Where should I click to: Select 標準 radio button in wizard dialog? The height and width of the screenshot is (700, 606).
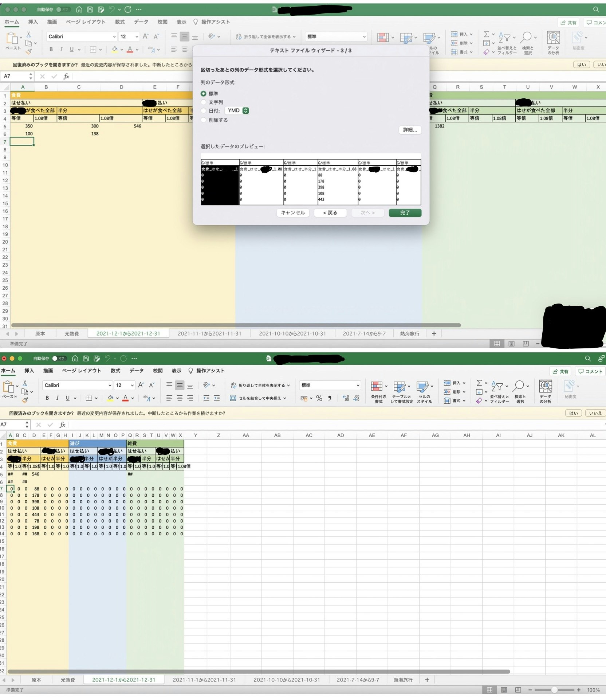(204, 94)
